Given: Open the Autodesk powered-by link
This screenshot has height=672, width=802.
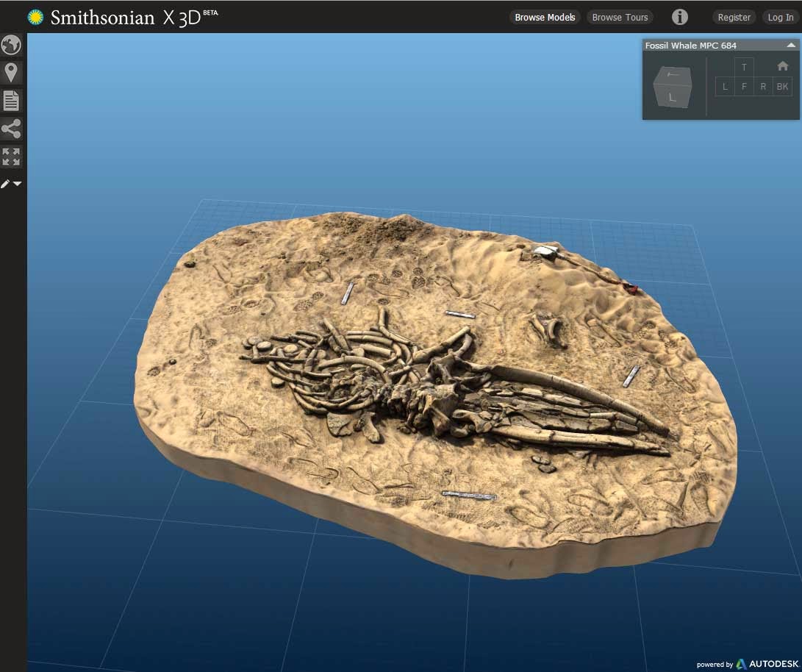Looking at the screenshot, I should (747, 664).
